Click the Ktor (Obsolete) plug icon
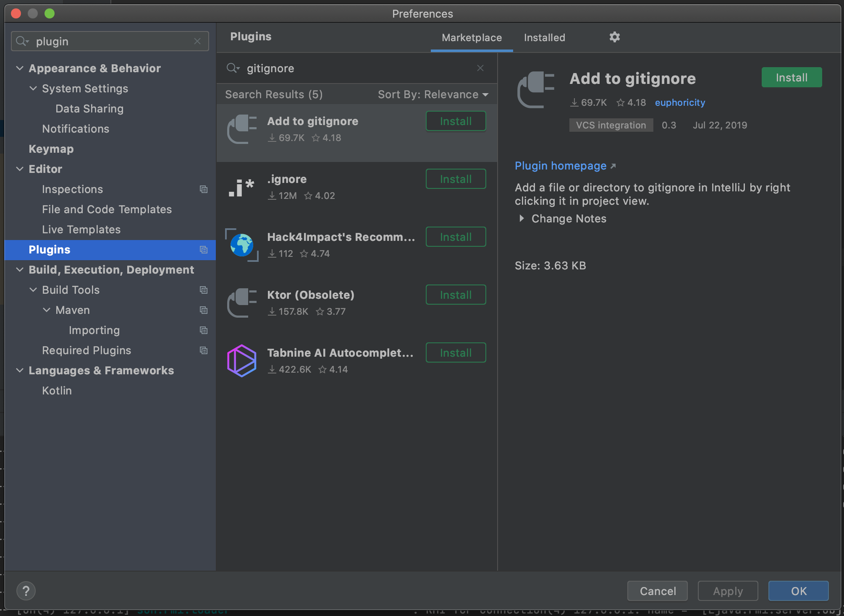Screen dimensions: 844x616 [241, 303]
